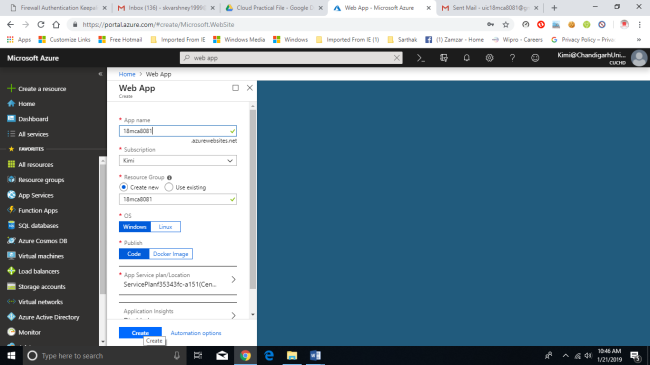This screenshot has width=650, height=365.
Task: Click Resource Group info icon
Action: point(169,178)
